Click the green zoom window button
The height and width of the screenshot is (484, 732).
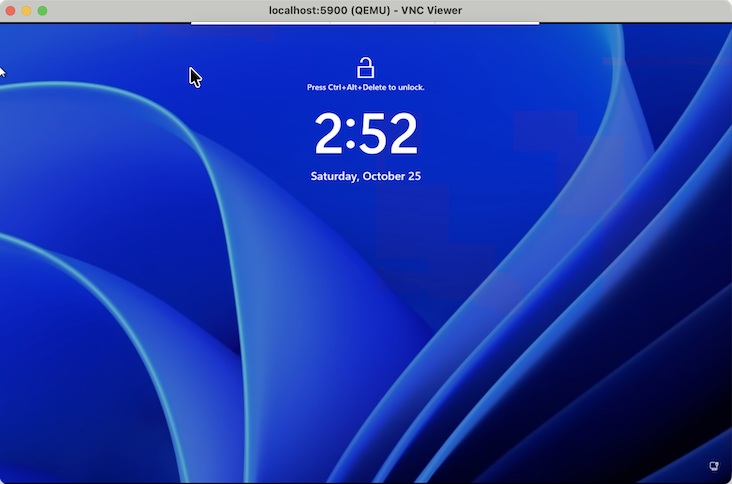click(x=43, y=10)
